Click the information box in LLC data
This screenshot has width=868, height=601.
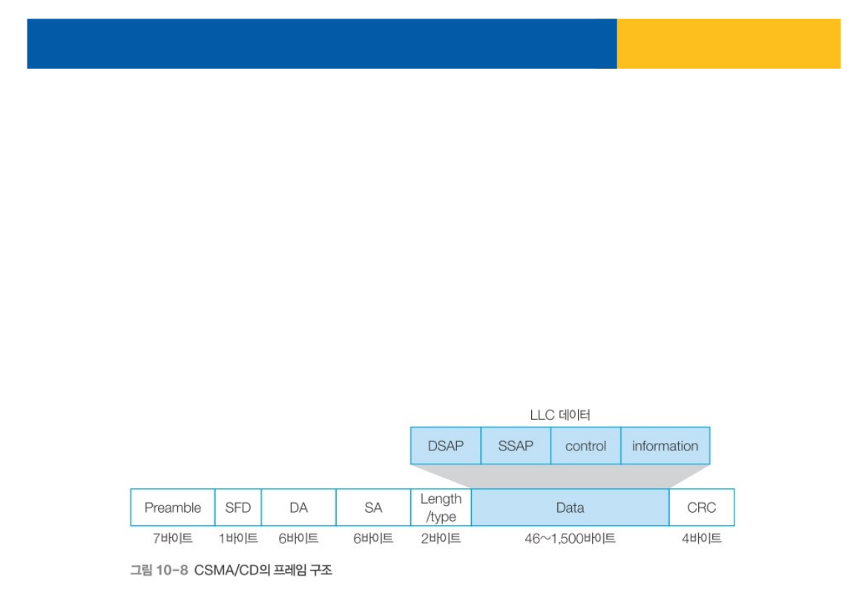pyautogui.click(x=665, y=446)
